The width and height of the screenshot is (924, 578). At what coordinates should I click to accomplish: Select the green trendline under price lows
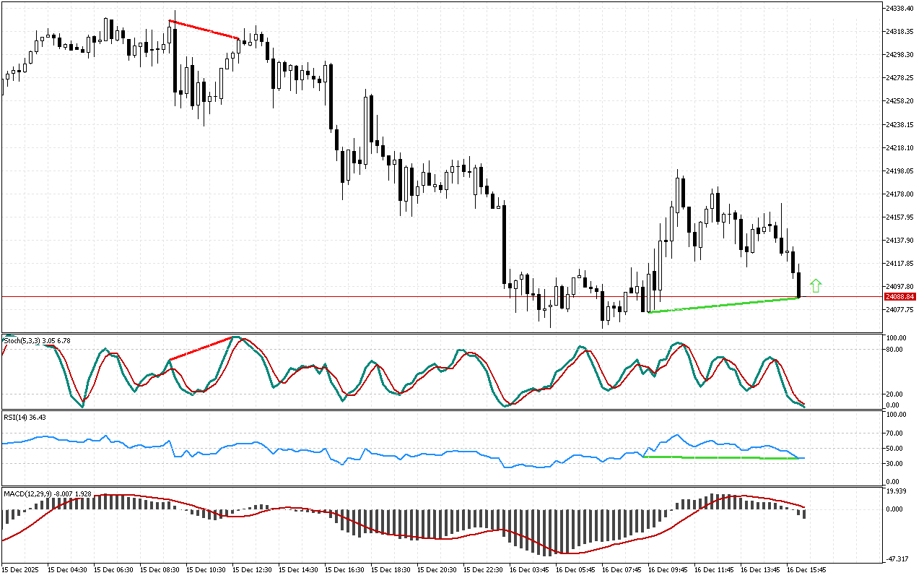(722, 305)
